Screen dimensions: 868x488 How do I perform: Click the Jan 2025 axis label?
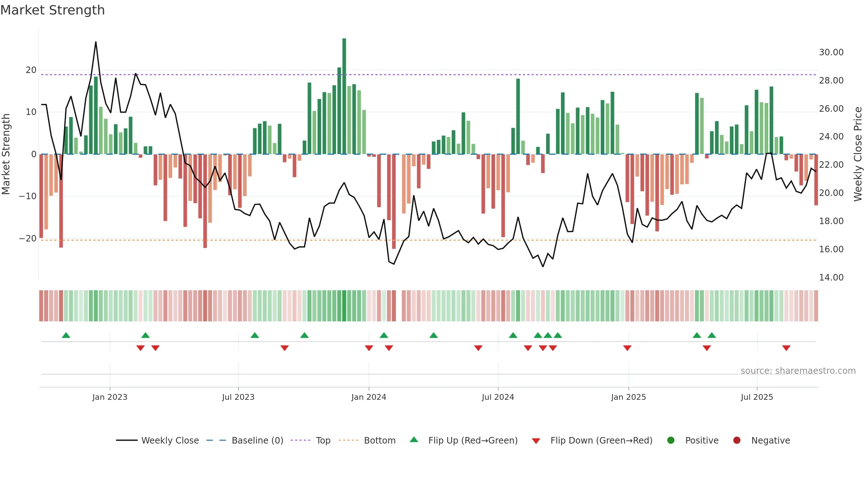pyautogui.click(x=629, y=397)
